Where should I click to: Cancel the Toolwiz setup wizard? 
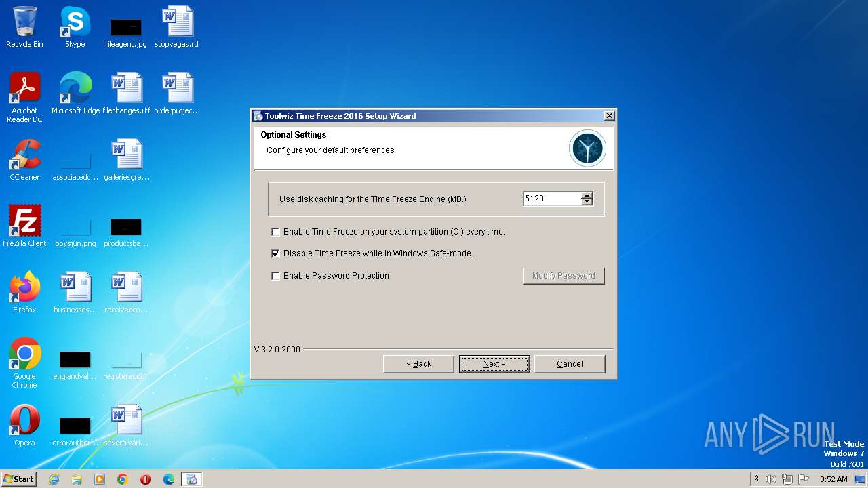[570, 364]
